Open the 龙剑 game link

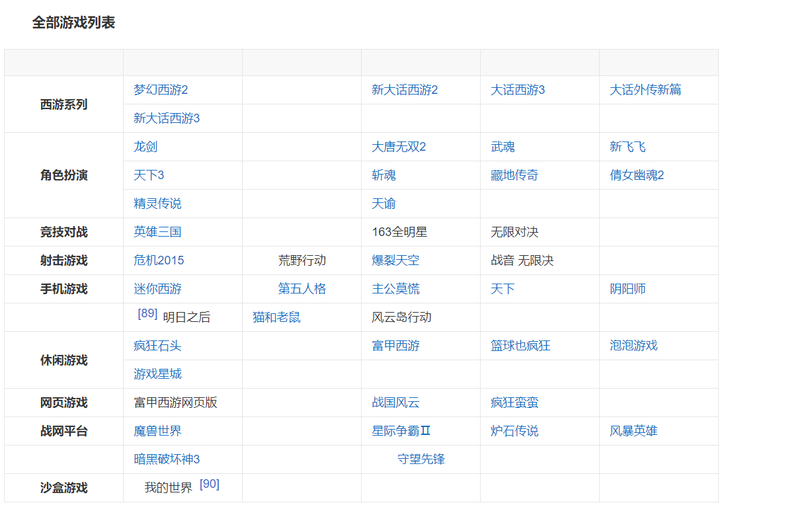[145, 147]
